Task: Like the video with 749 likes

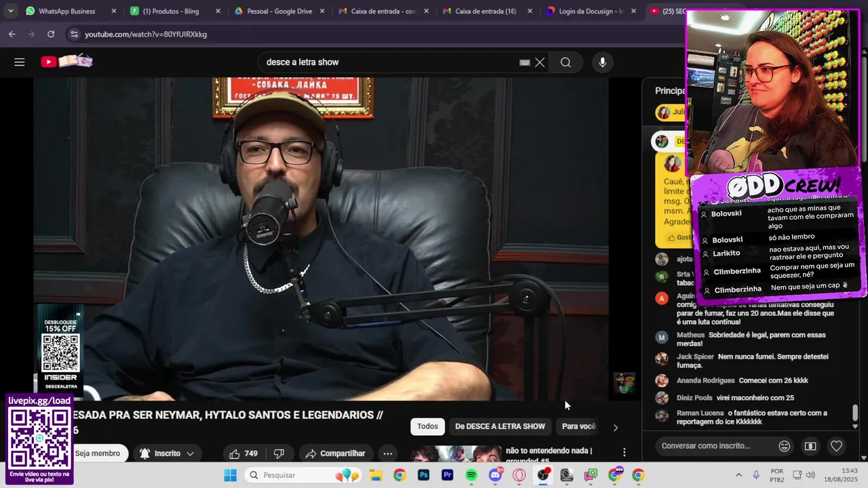Action: click(x=243, y=453)
